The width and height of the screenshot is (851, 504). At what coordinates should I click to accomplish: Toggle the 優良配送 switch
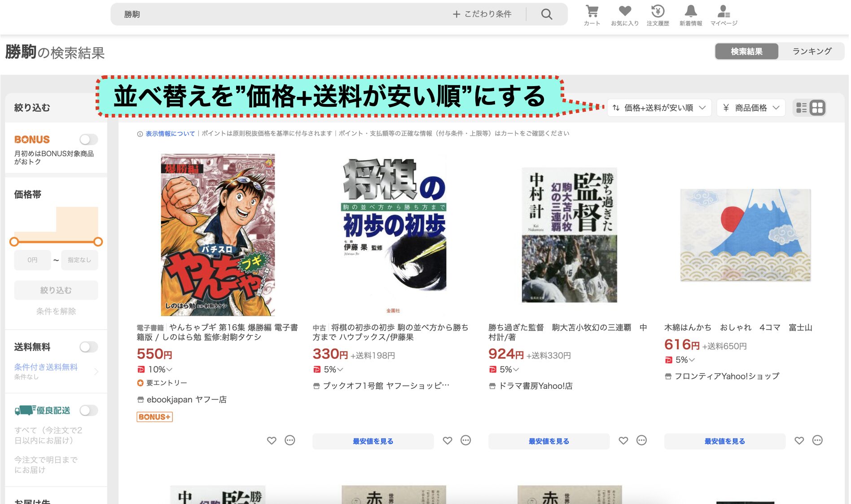[x=89, y=411]
